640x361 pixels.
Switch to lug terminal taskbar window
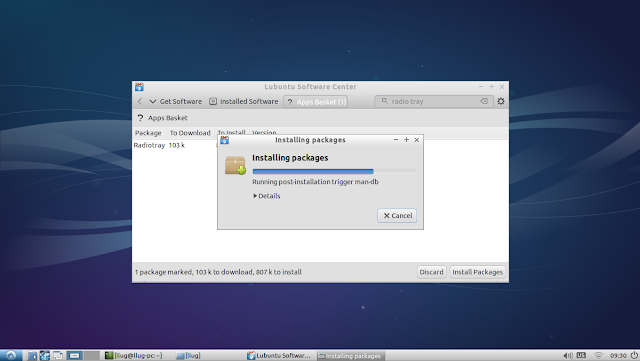[133, 356]
